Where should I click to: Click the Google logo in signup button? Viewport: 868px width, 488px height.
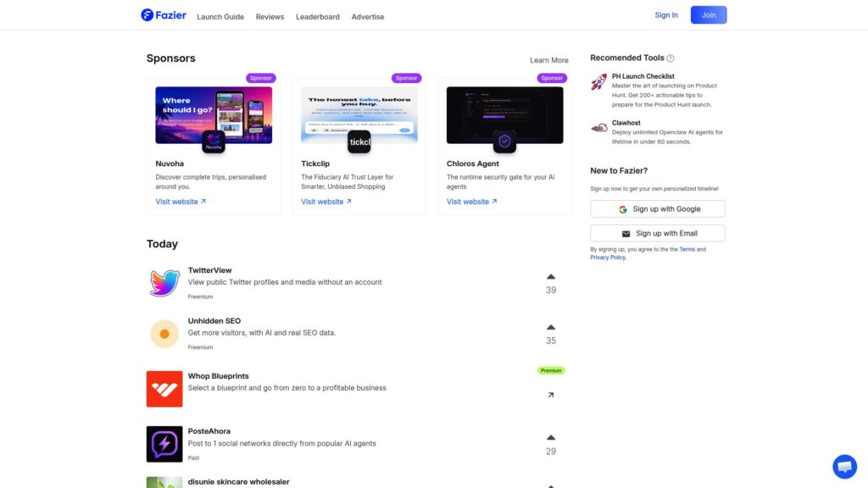coord(623,209)
